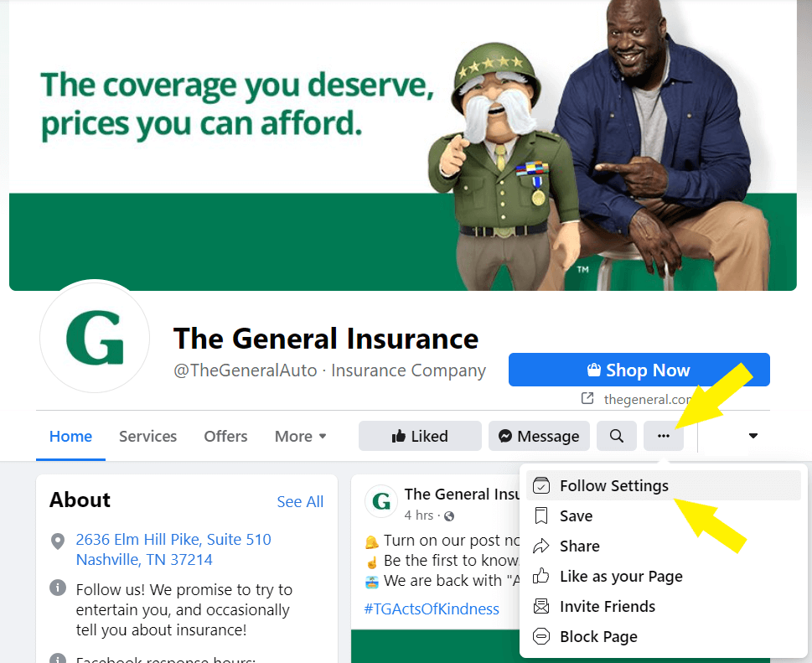Viewport: 812px width, 663px height.
Task: Click the Shop Now button
Action: tap(639, 370)
